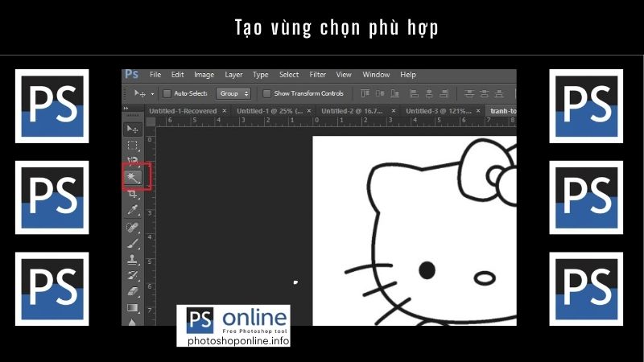Select the Crop tool
This screenshot has width=644, height=362.
pos(132,194)
